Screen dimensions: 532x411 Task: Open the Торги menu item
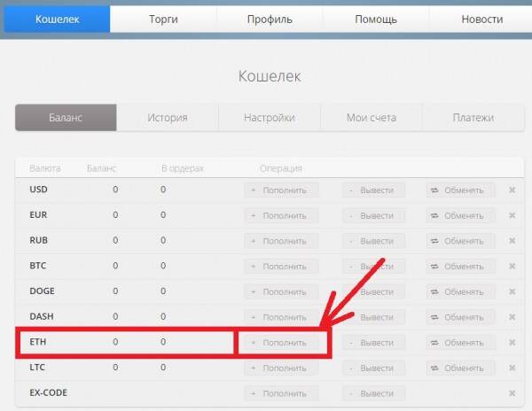point(163,19)
